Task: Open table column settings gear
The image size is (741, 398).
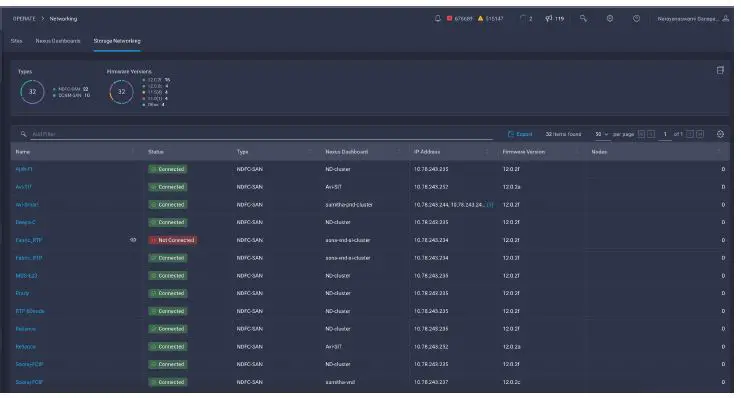Action: click(720, 134)
